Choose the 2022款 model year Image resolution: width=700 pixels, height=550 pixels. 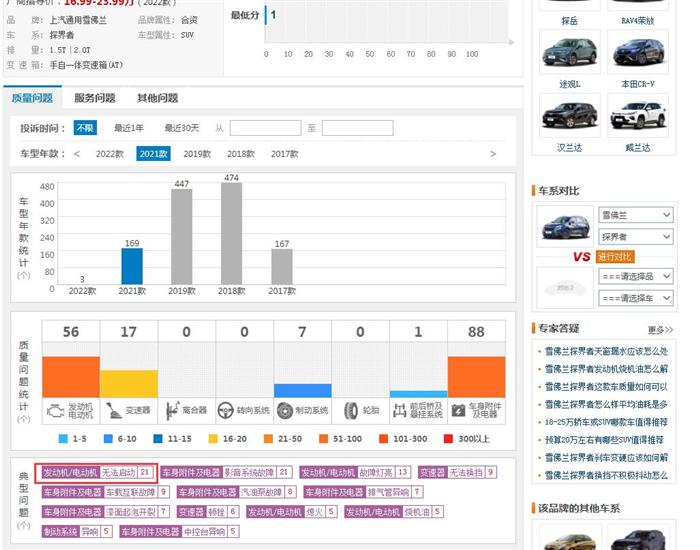click(x=109, y=154)
